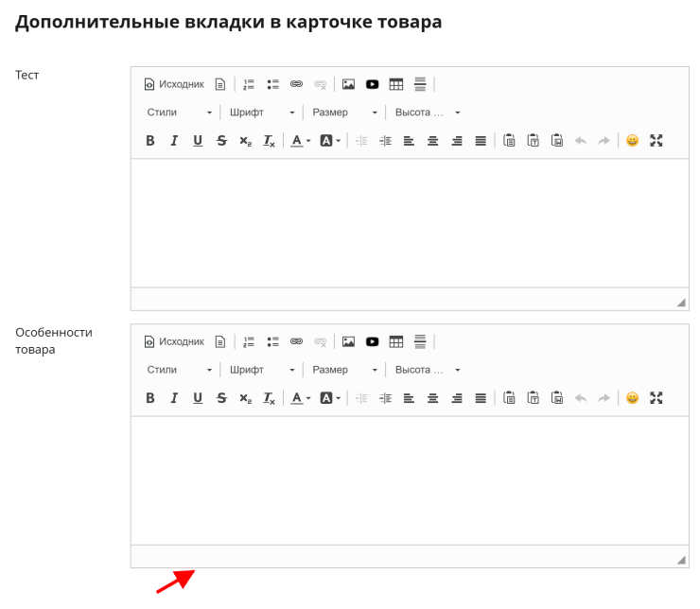Open Шрифт dropdown in Тест editor
This screenshot has height=609, width=700.
262,113
